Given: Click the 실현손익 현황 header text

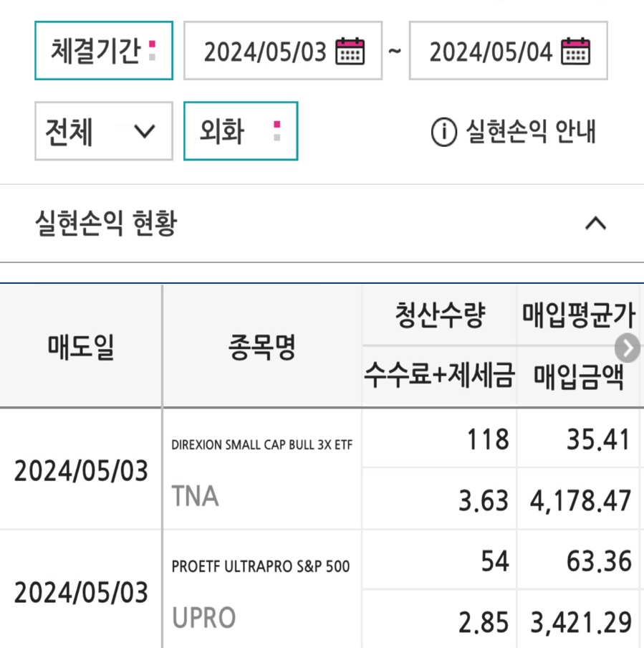Looking at the screenshot, I should click(106, 223).
